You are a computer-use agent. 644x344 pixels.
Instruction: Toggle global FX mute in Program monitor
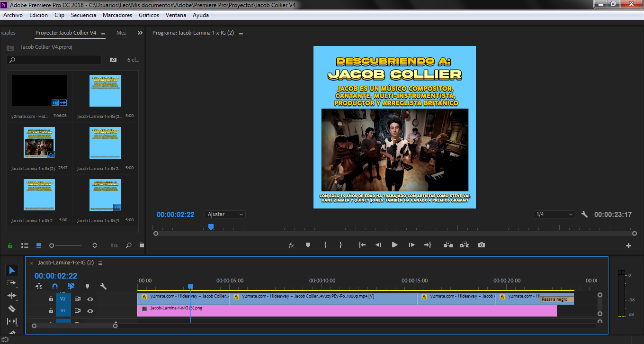[292, 245]
